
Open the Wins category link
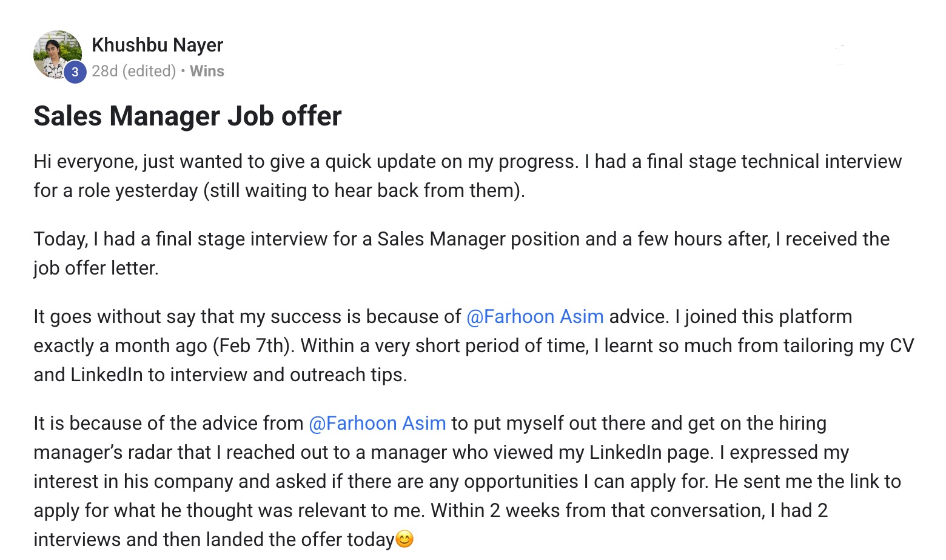[207, 71]
